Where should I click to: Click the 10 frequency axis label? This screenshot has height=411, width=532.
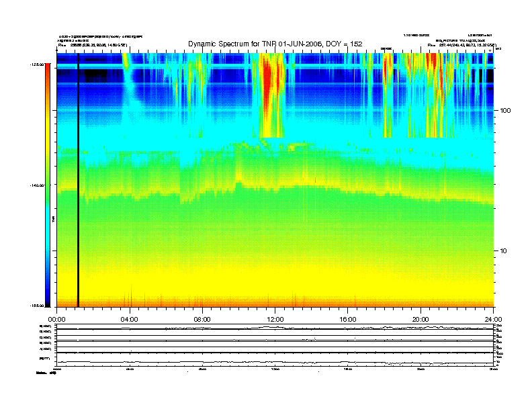click(x=503, y=251)
